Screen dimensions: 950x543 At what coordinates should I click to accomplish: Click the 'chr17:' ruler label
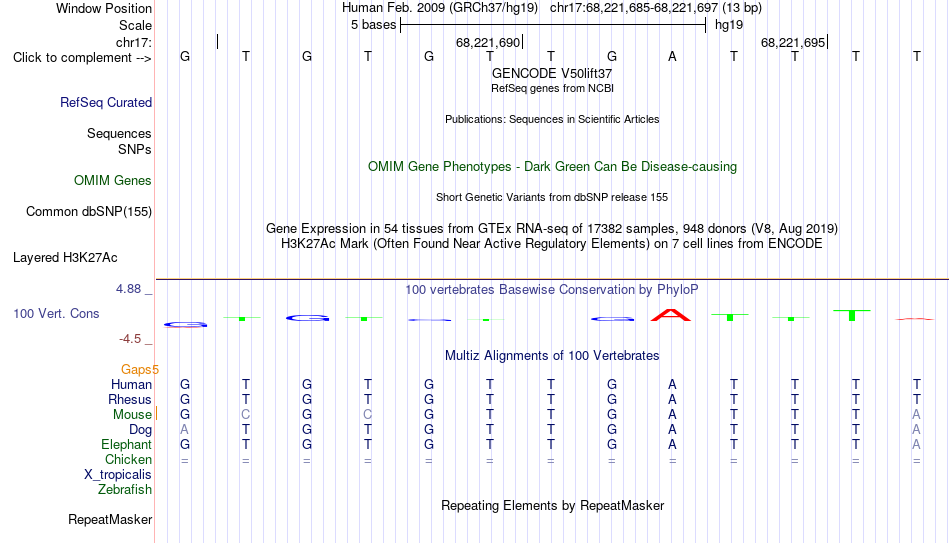click(x=134, y=42)
